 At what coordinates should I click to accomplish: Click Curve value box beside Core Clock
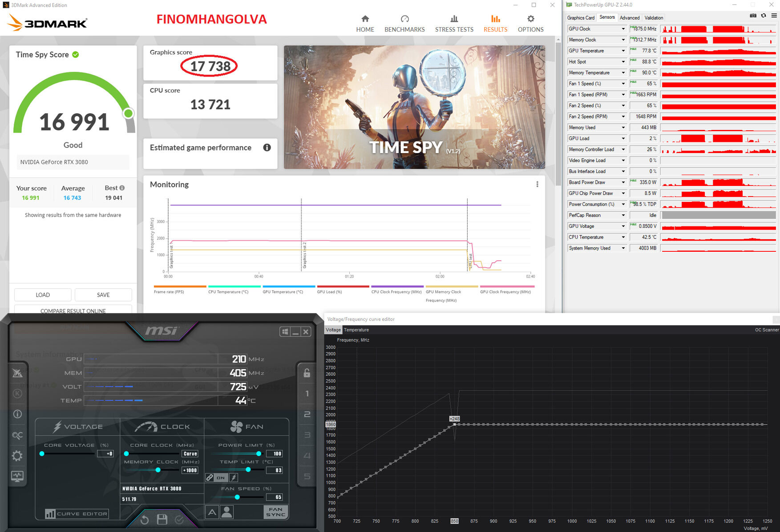click(190, 454)
